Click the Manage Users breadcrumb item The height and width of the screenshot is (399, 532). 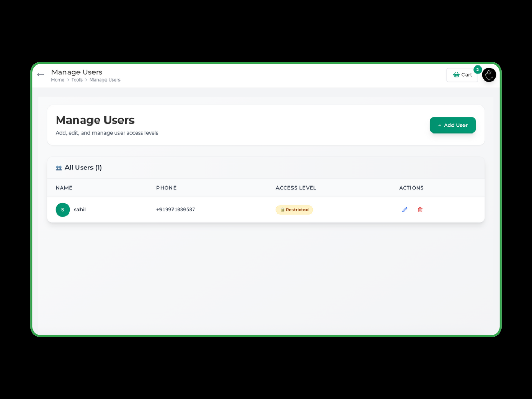(x=105, y=80)
